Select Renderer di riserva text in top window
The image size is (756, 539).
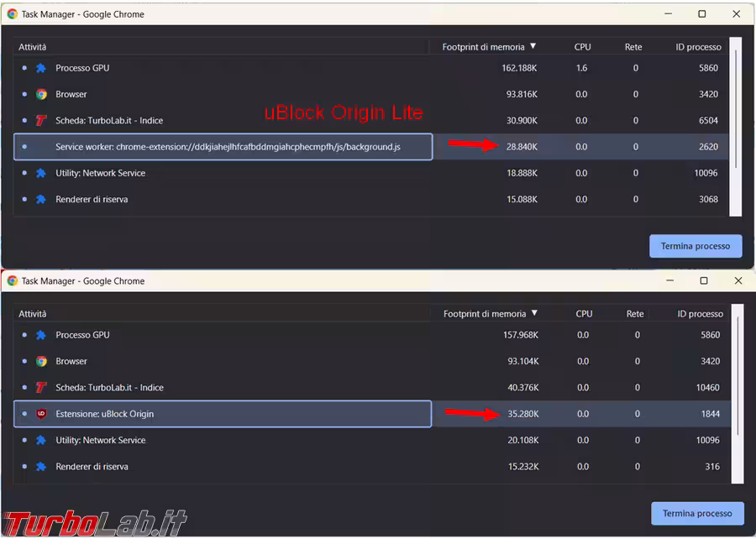[92, 199]
